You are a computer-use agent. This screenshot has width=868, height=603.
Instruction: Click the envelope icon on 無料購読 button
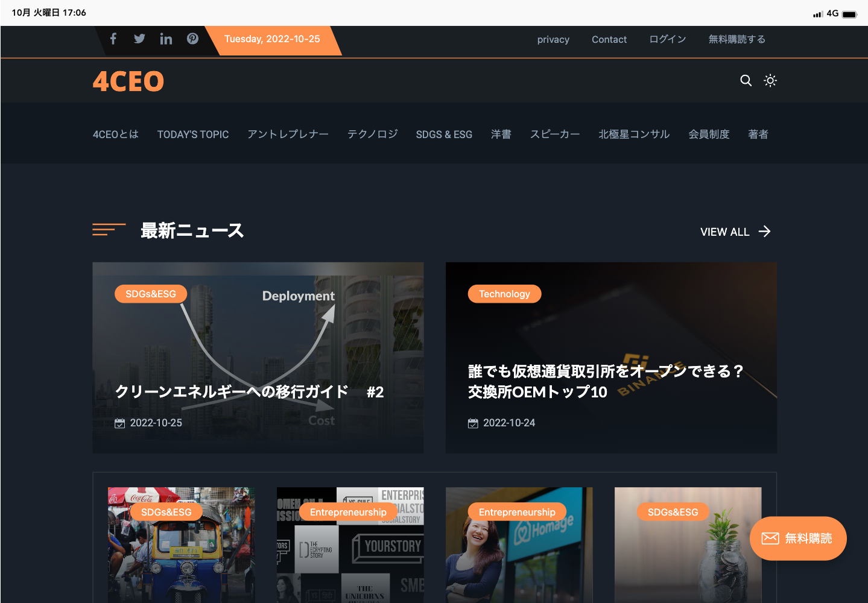point(770,538)
